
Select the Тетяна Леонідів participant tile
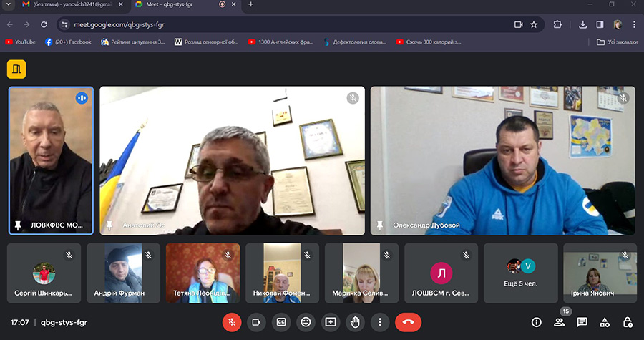[203, 273]
